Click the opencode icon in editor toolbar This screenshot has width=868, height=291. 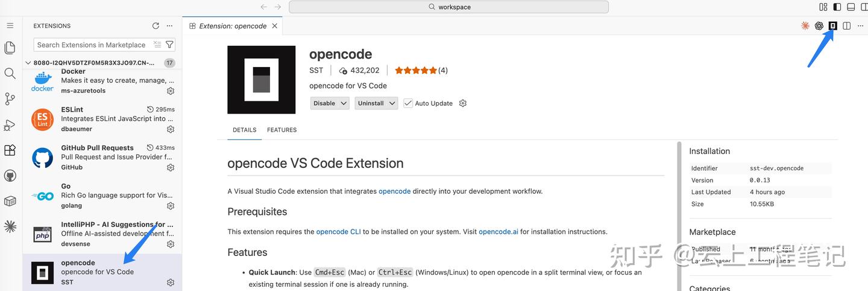(833, 25)
